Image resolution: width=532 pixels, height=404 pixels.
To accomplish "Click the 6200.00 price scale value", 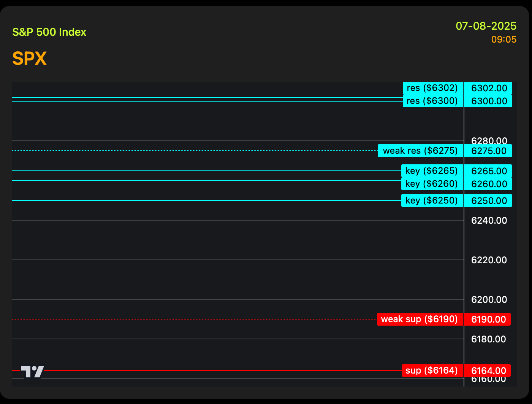I will pos(489,300).
